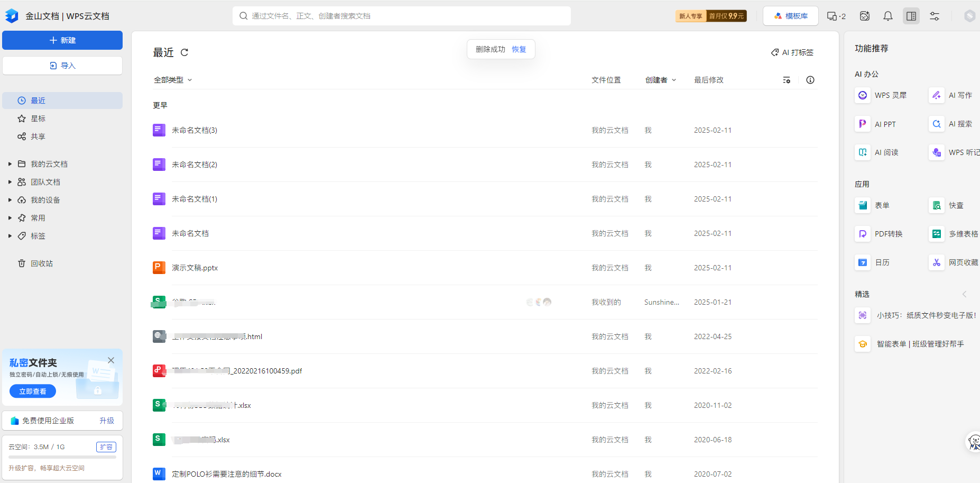Open the 多维表格 app icon

[937, 234]
